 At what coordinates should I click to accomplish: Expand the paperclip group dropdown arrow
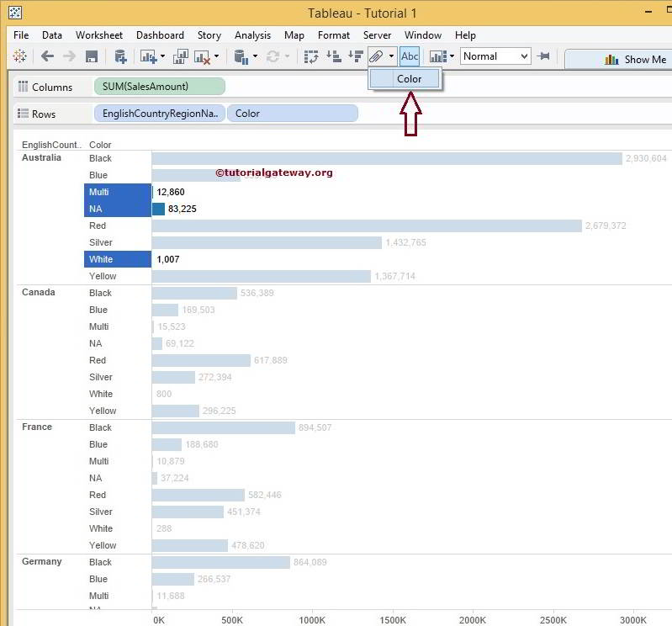(x=391, y=56)
